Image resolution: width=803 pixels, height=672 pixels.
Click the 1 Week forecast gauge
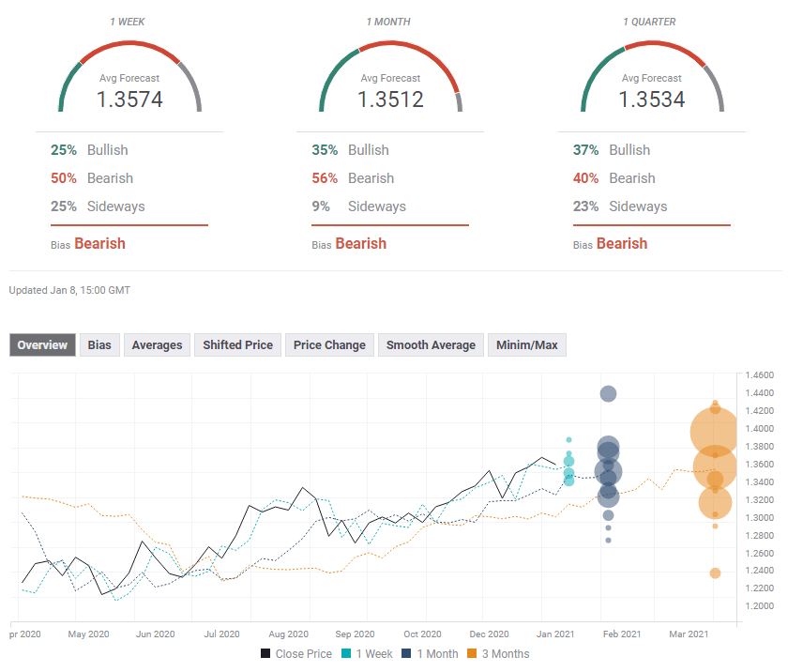pyautogui.click(x=129, y=77)
